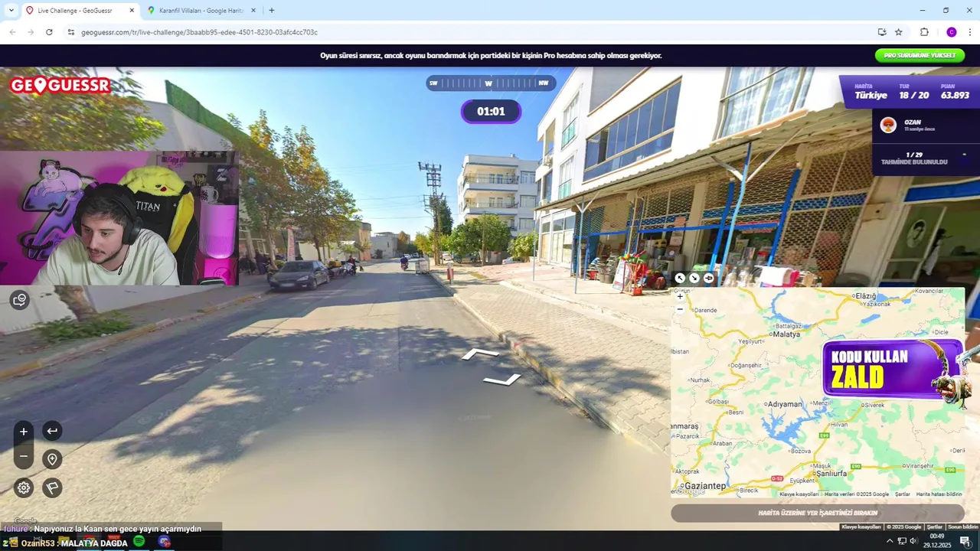Click PRO SÜRÜMÜNE YÜKSELT button
This screenshot has height=551, width=980.
[x=920, y=55]
